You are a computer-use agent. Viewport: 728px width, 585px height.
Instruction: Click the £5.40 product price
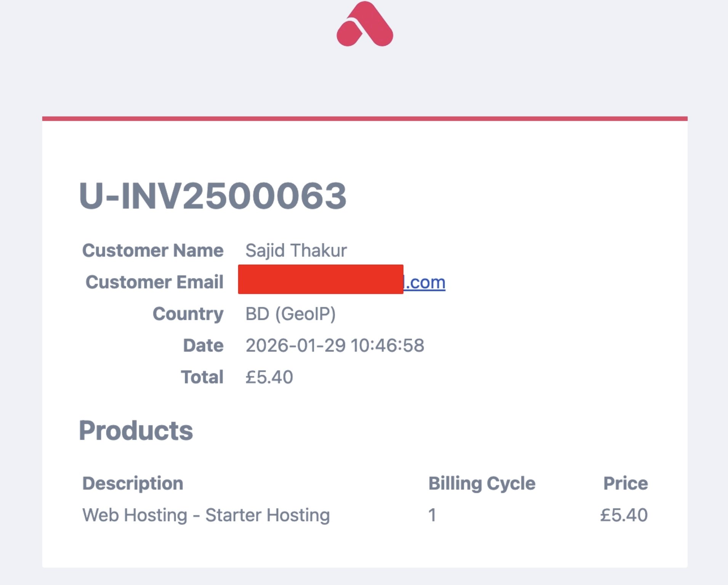pos(624,515)
